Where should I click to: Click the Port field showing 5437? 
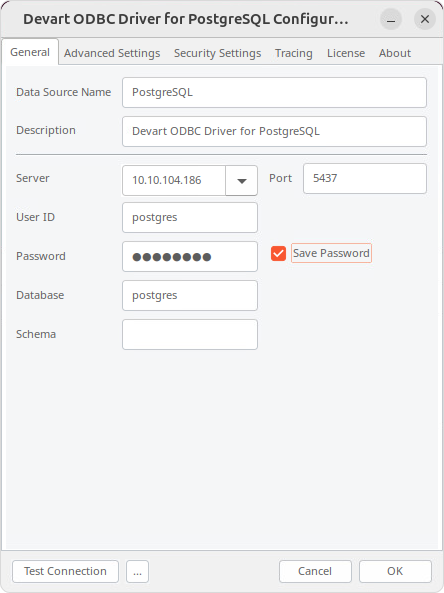pos(365,179)
